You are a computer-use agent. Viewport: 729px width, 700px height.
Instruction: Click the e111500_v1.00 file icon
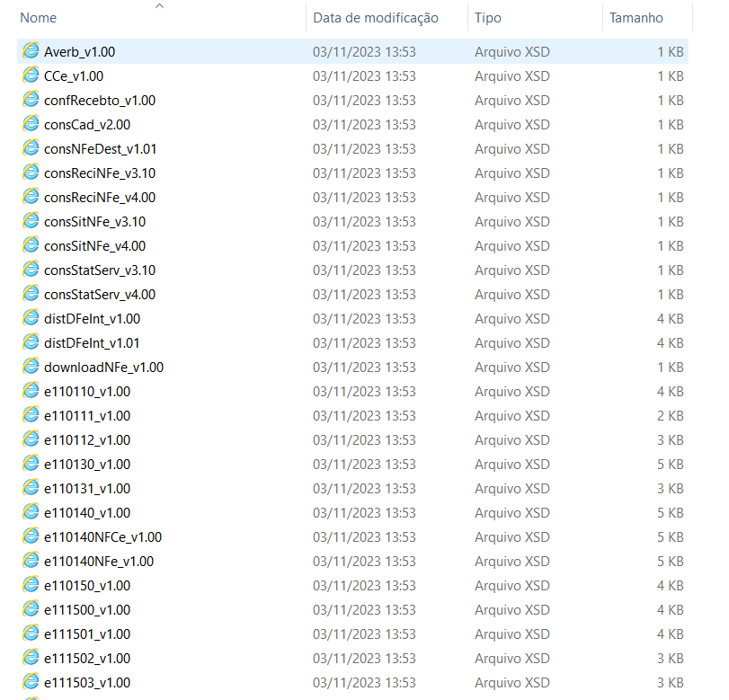pos(31,608)
